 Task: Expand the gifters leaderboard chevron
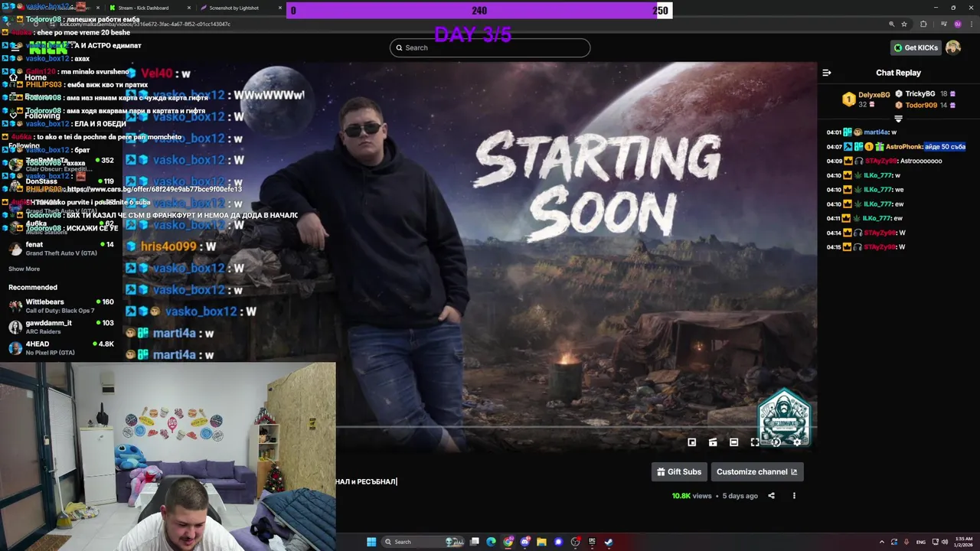(898, 119)
